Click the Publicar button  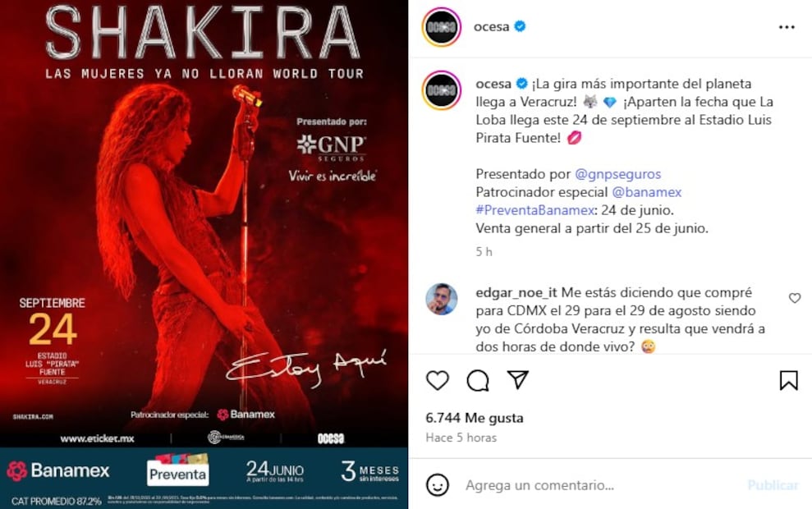point(773,485)
